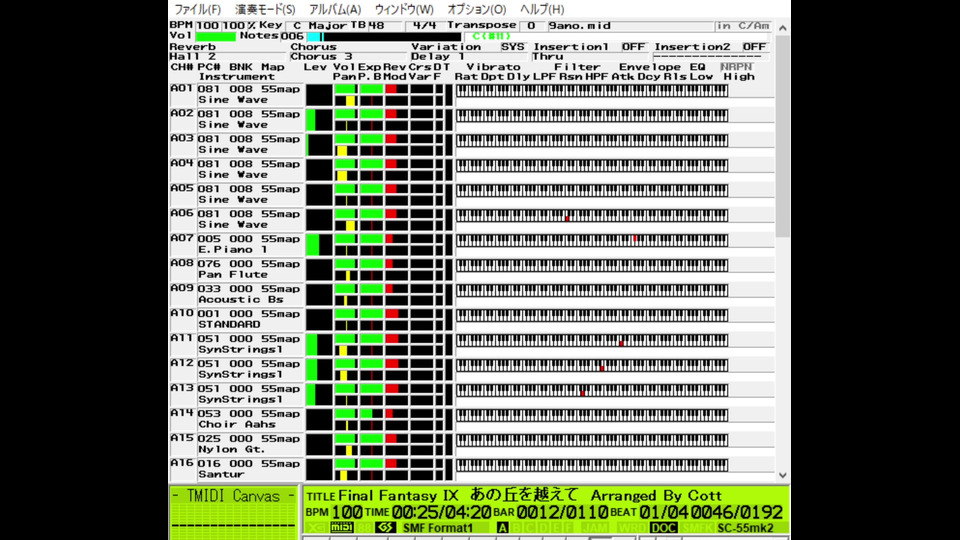Toggle Insertion1 OFF switch
960x540 pixels.
(x=633, y=47)
